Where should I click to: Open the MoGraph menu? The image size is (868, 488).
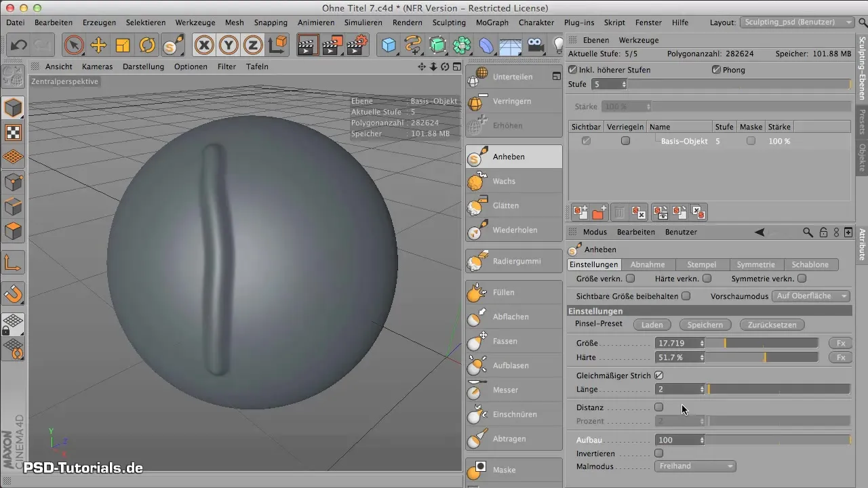pos(492,22)
